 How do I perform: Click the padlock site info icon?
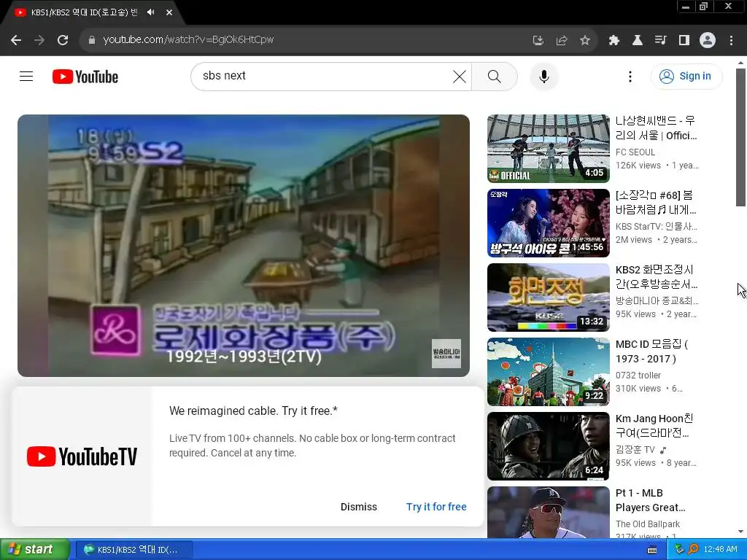point(92,40)
